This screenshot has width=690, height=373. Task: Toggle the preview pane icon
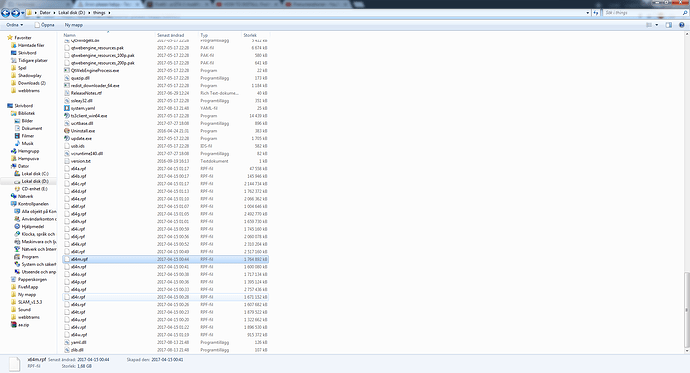669,25
